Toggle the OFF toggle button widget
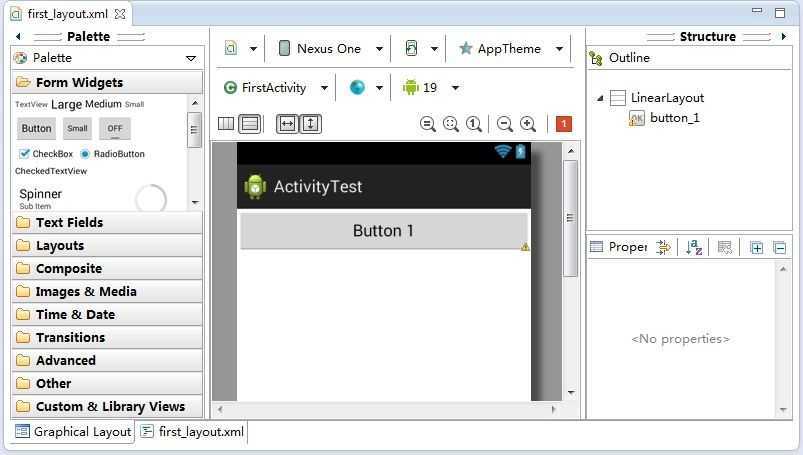The width and height of the screenshot is (803, 455). coord(115,128)
